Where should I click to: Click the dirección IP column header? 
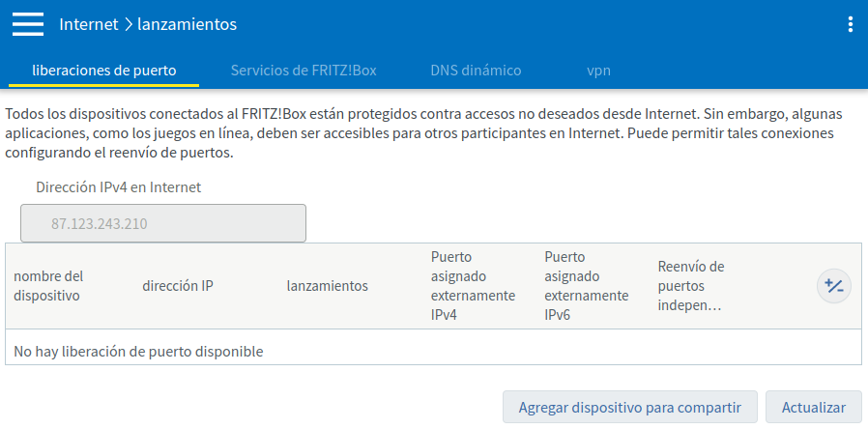(178, 286)
